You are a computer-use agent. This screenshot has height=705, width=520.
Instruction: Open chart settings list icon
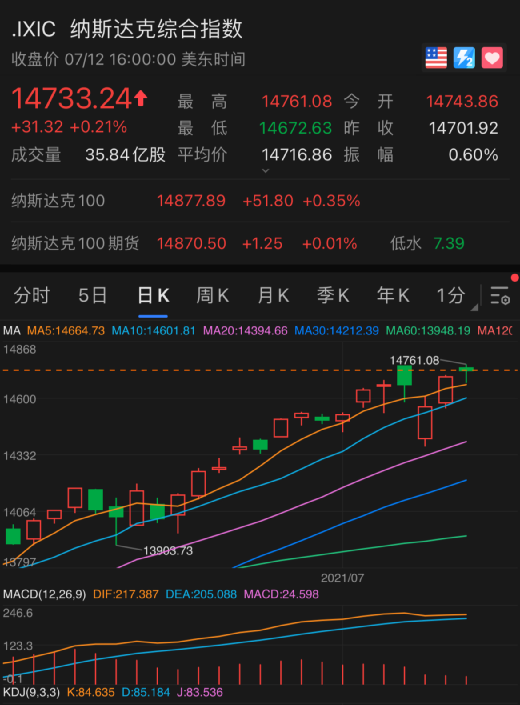(x=500, y=295)
